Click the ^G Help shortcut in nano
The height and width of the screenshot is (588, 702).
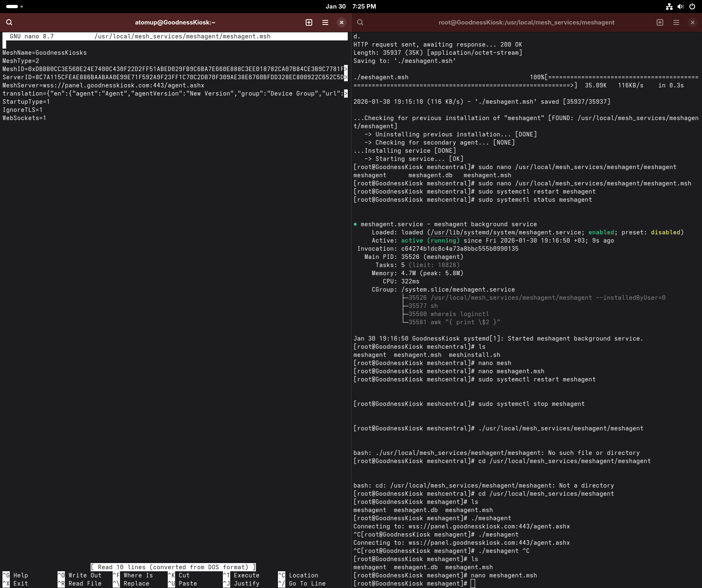coord(16,575)
